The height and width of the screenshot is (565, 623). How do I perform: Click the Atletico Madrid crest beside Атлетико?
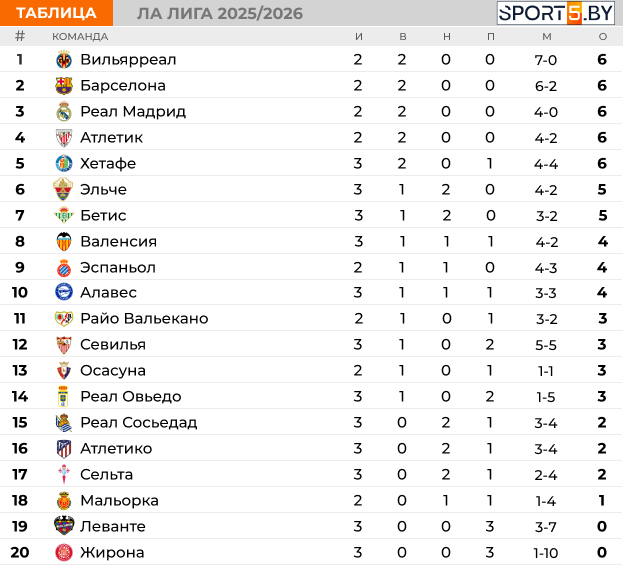pos(64,449)
